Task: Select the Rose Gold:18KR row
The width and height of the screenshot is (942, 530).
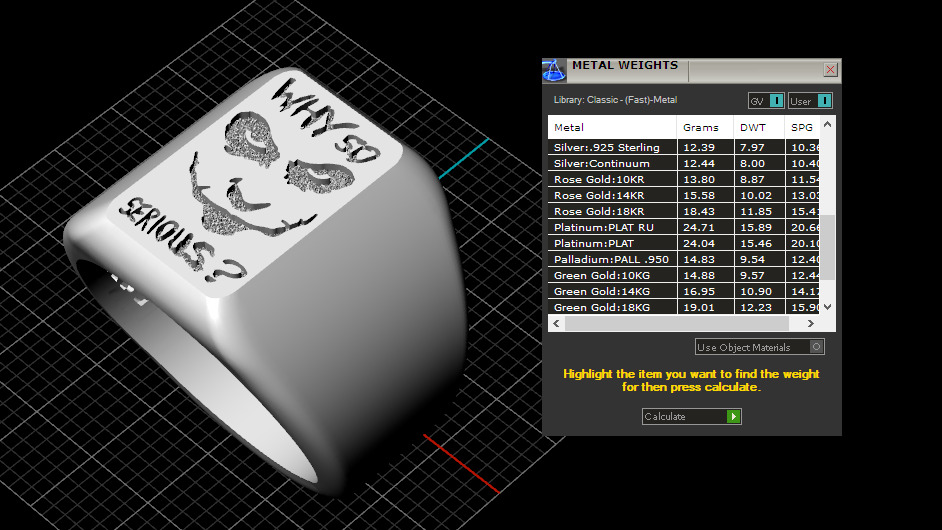Action: pos(684,212)
